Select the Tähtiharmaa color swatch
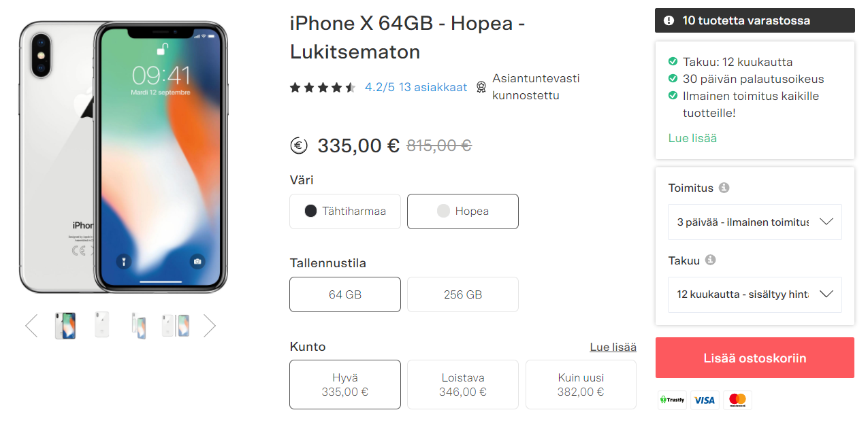868x425 pixels. tap(345, 211)
